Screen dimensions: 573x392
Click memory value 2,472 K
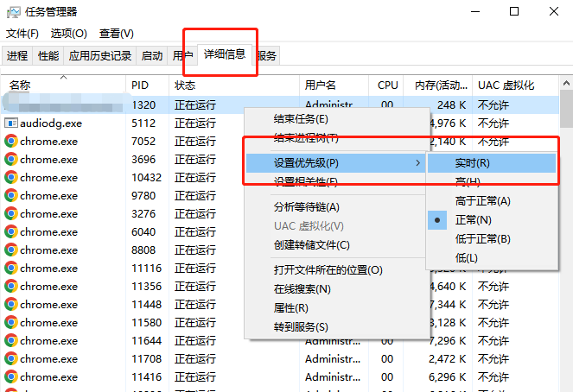(x=448, y=359)
